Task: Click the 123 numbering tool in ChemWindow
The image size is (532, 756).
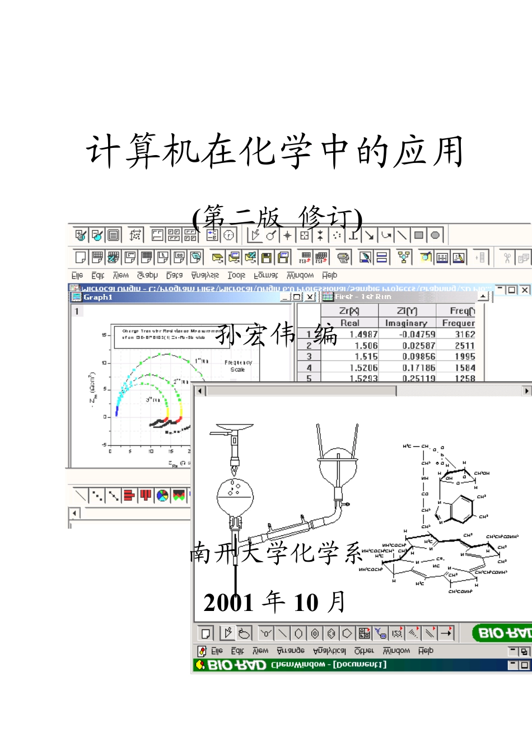Action: click(397, 633)
